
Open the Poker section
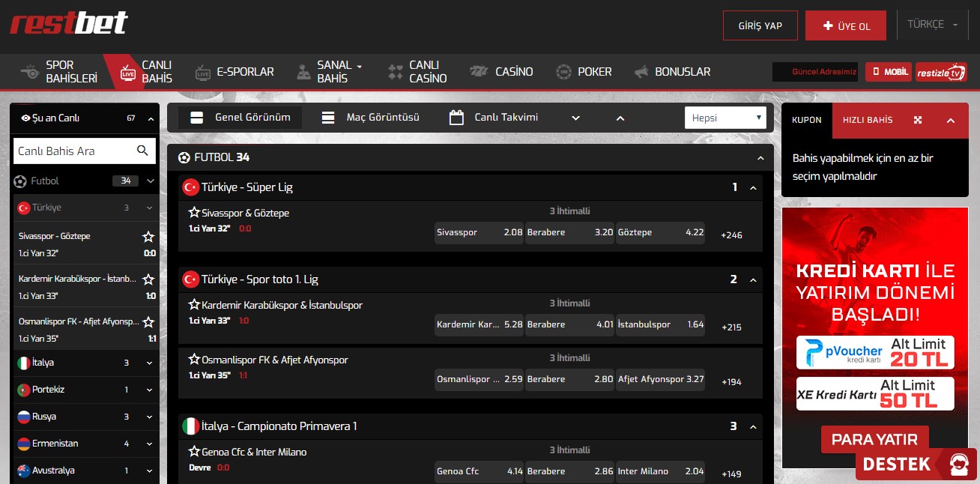pyautogui.click(x=584, y=72)
